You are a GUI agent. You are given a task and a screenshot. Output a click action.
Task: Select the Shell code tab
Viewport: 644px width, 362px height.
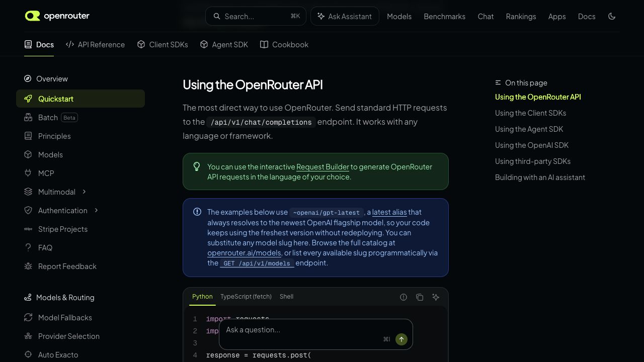click(x=286, y=297)
